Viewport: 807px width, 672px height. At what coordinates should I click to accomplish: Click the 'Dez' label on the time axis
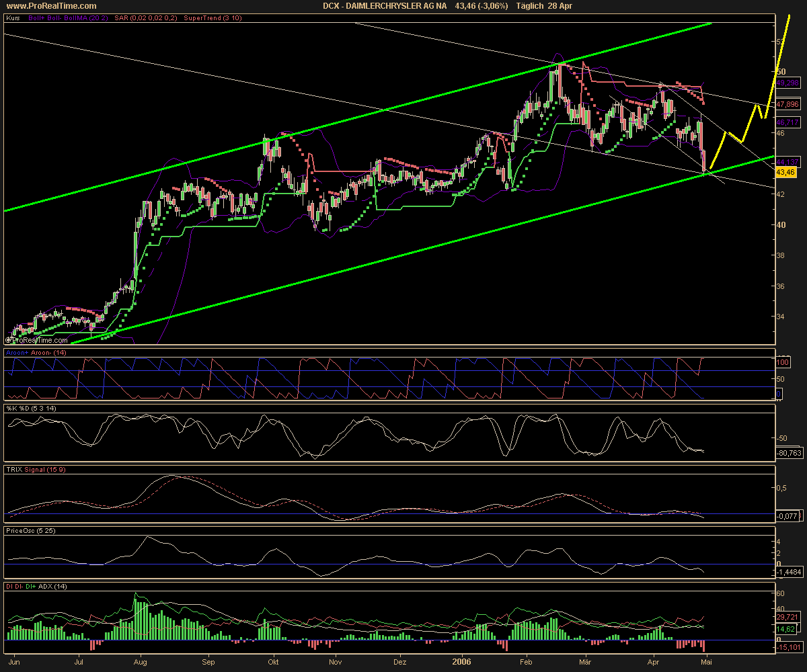pyautogui.click(x=401, y=661)
